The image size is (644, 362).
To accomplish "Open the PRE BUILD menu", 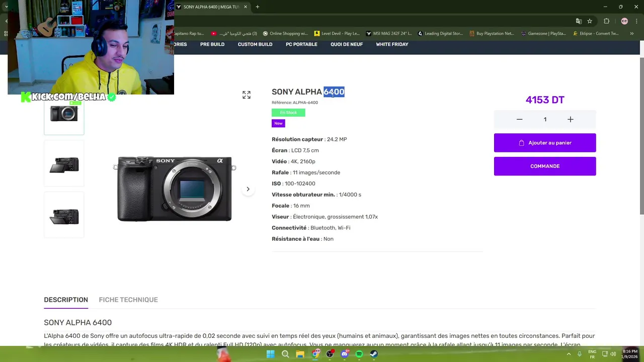I will click(x=212, y=44).
